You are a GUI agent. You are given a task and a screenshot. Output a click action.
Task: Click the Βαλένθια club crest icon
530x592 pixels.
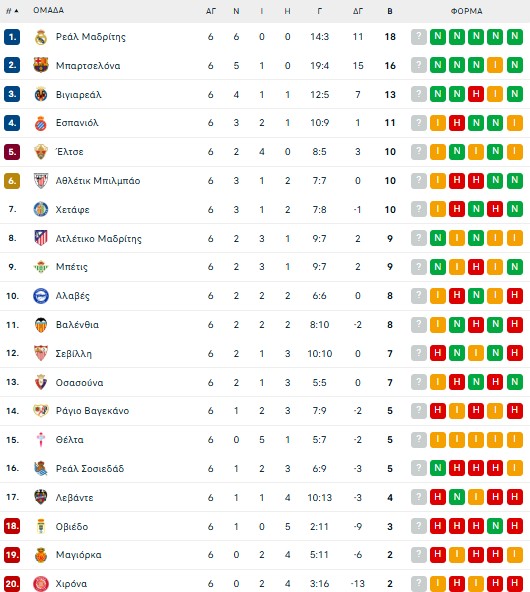[x=41, y=325]
